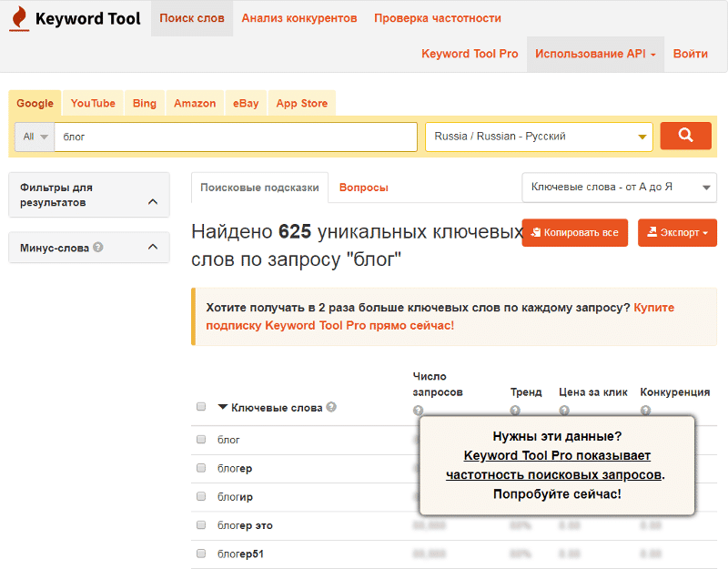Open the Вопросы tab
This screenshot has height=569, width=728.
pyautogui.click(x=363, y=188)
